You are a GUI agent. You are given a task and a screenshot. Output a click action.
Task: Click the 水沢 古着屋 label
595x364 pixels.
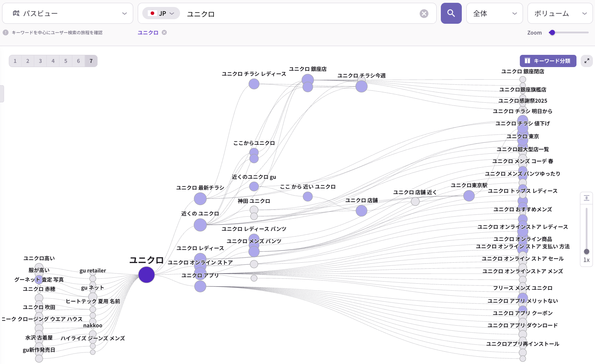pyautogui.click(x=39, y=338)
